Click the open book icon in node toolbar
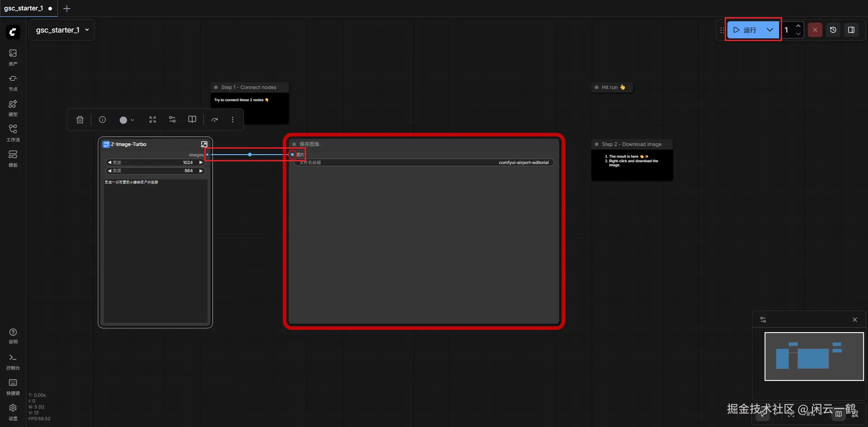Viewport: 868px width, 427px height. click(x=192, y=120)
